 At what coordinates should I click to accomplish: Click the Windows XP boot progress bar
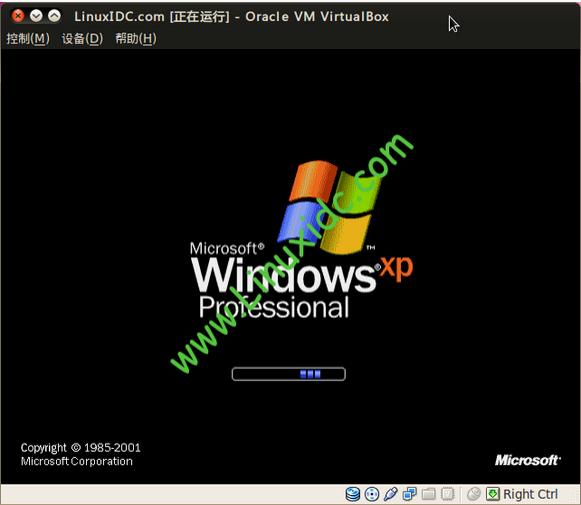tap(289, 374)
